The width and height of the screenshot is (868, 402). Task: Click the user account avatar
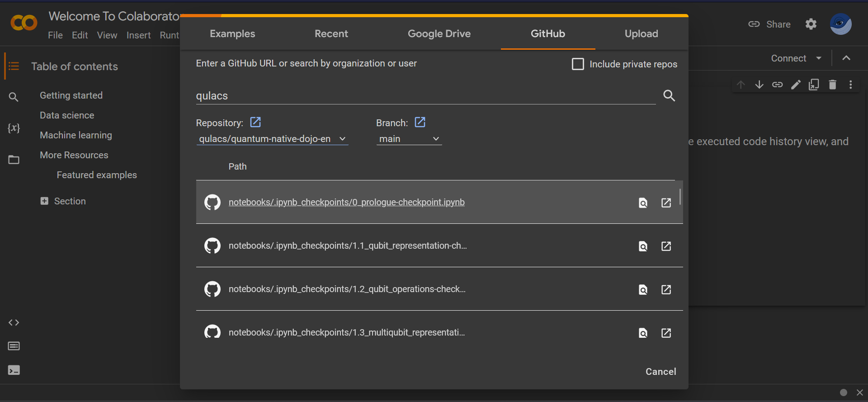coord(841,24)
